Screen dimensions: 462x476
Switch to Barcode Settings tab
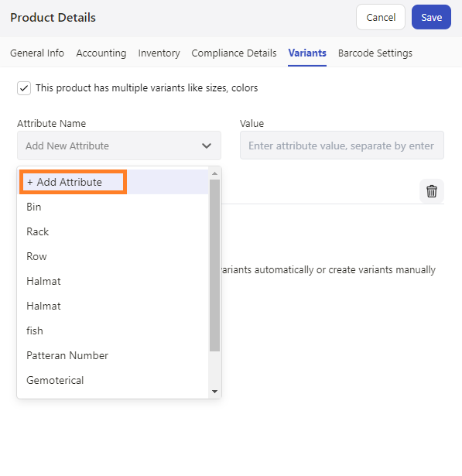[375, 53]
